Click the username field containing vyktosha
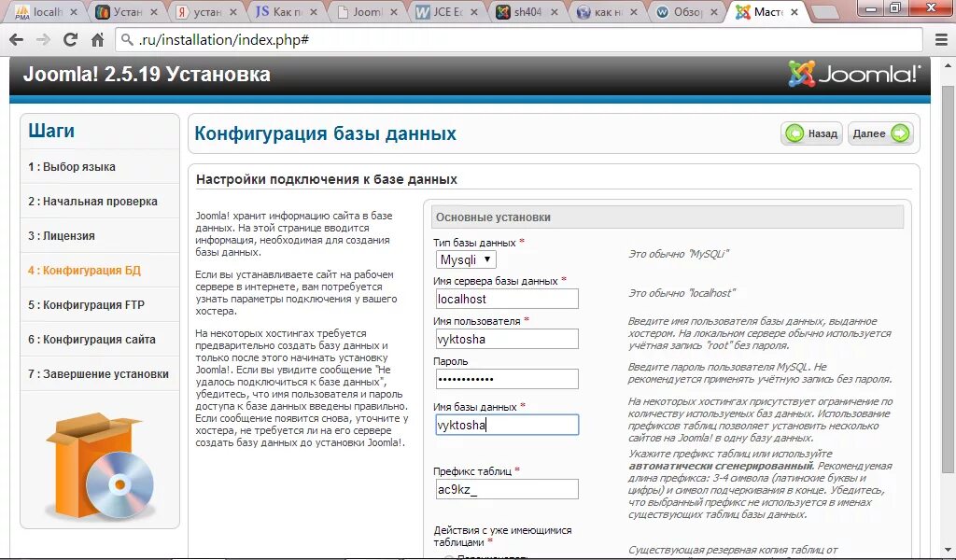The height and width of the screenshot is (560, 956). pyautogui.click(x=507, y=339)
